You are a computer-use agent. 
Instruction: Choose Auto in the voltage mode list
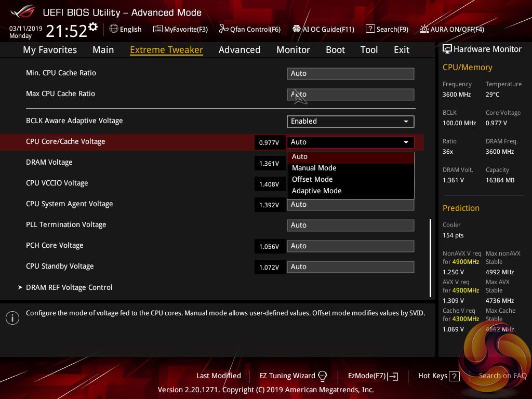351,157
